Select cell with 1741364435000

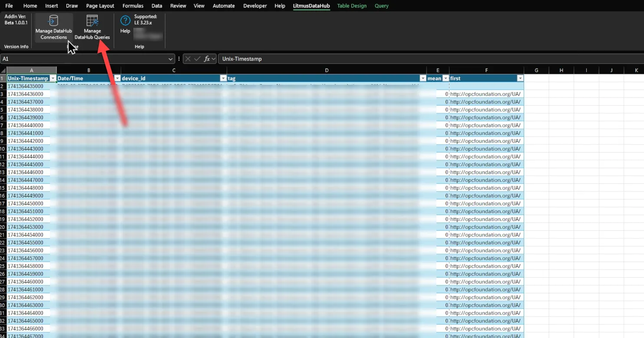coord(32,86)
